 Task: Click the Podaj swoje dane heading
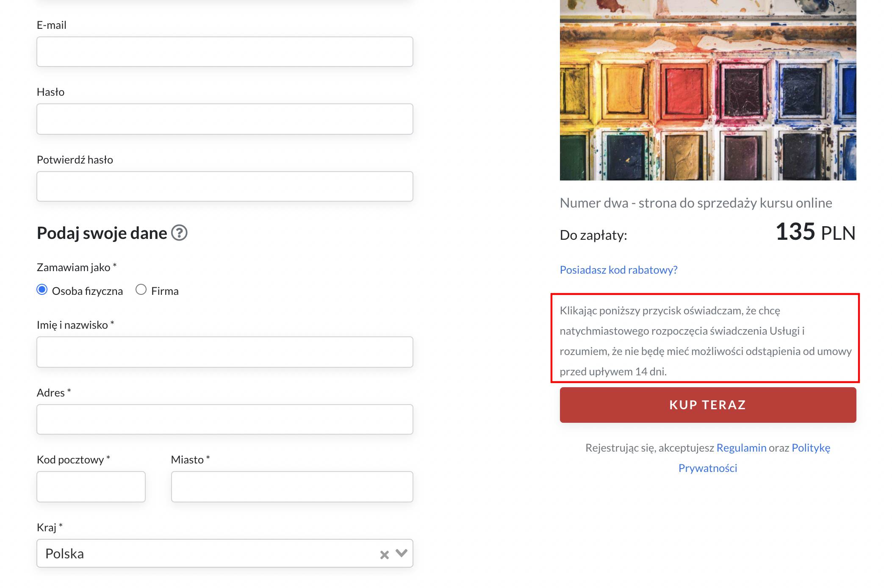(x=102, y=233)
